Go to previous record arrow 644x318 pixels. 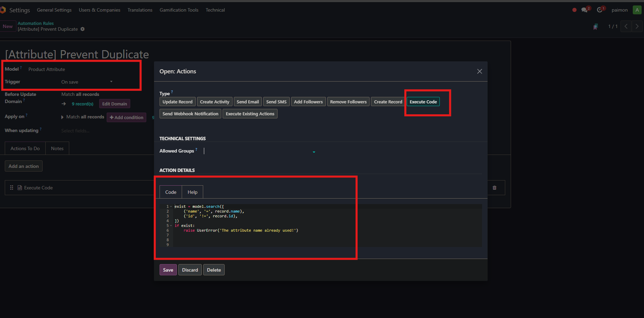[x=626, y=26]
